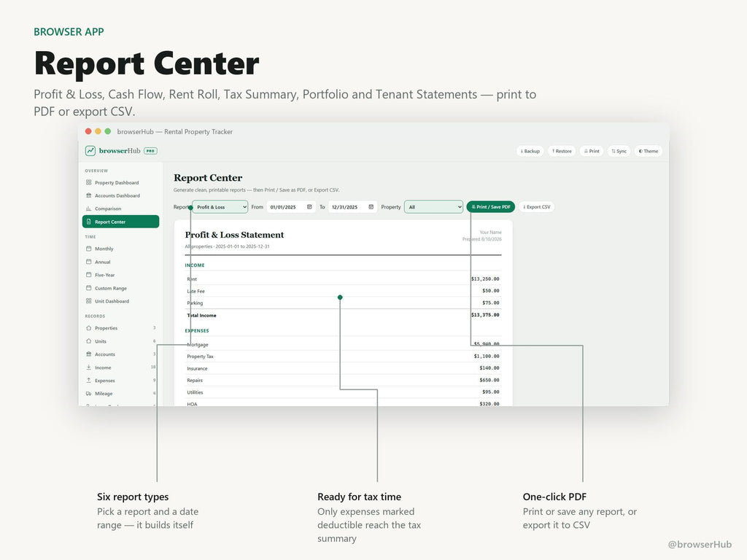Open the Profit & Loss report dropdown
This screenshot has height=560, width=747.
[x=220, y=207]
